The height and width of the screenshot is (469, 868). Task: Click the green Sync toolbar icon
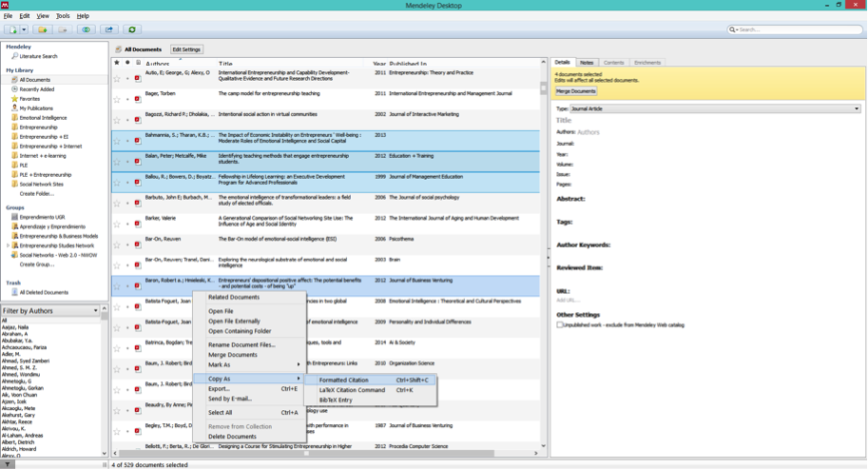click(132, 29)
